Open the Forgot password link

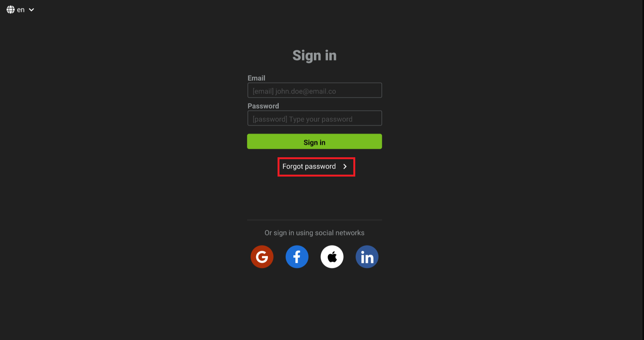316,167
